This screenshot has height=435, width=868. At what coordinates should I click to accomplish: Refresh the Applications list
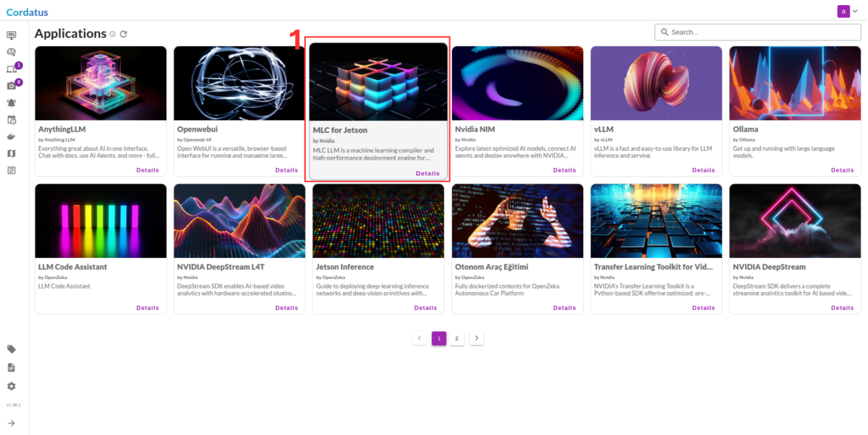[x=124, y=34]
